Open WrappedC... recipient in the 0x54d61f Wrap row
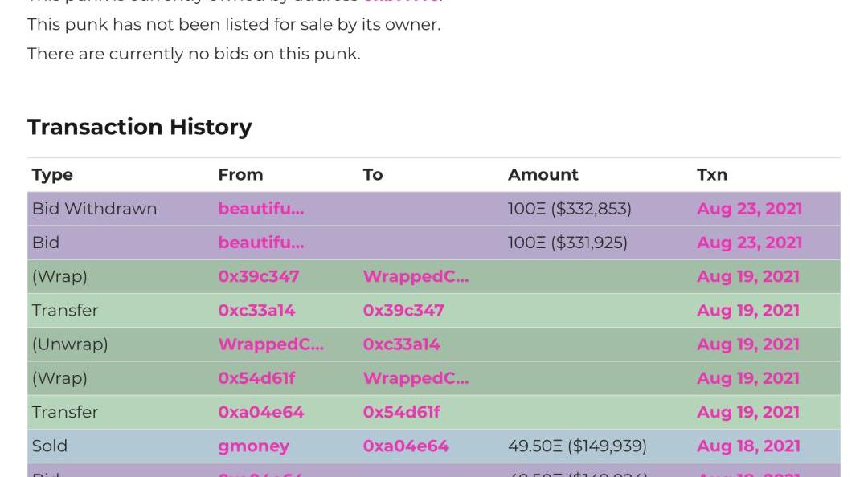 (x=416, y=377)
